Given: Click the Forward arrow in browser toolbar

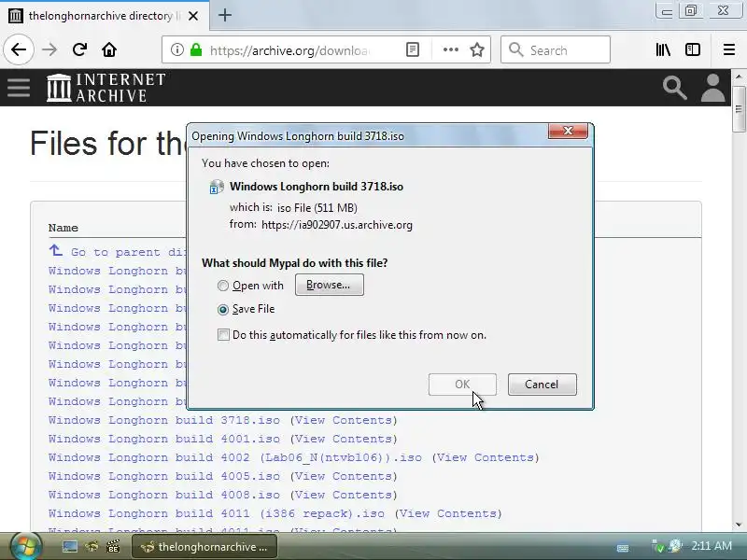Looking at the screenshot, I should click(49, 49).
